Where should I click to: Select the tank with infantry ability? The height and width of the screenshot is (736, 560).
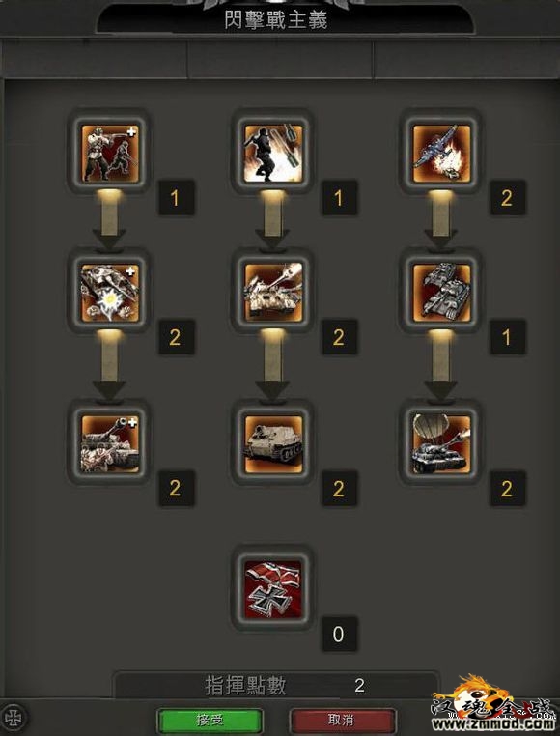click(109, 444)
